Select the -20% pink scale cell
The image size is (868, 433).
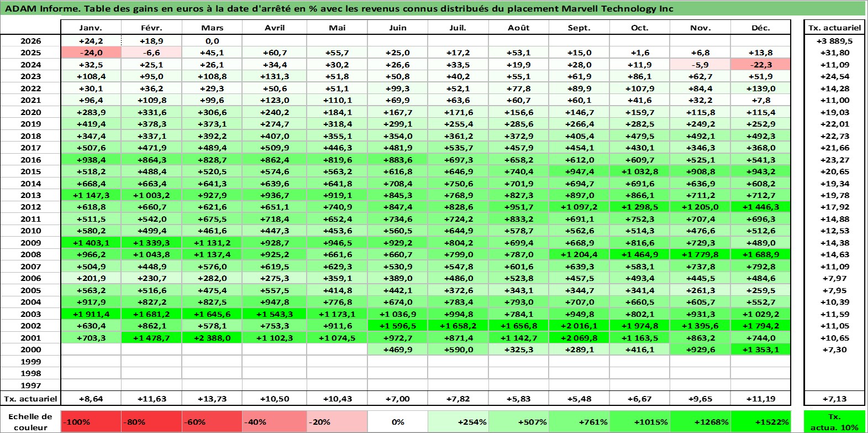point(337,422)
